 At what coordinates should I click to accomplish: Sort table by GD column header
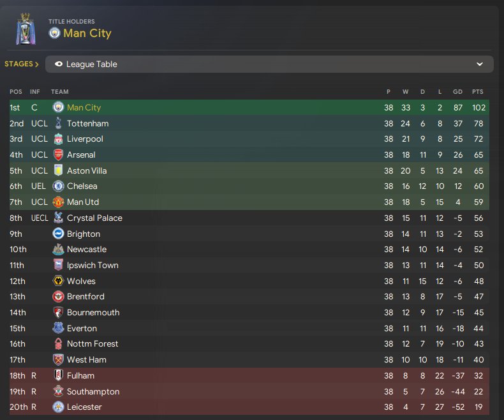457,92
